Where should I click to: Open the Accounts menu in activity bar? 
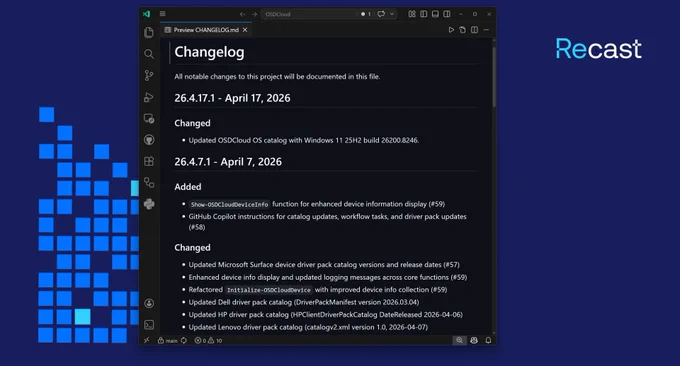pyautogui.click(x=149, y=303)
